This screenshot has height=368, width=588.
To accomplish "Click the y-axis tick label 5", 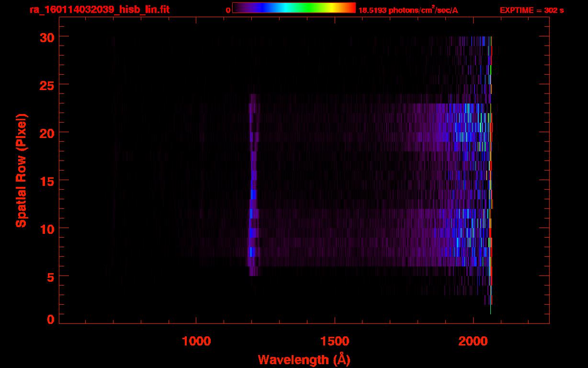I will [51, 276].
